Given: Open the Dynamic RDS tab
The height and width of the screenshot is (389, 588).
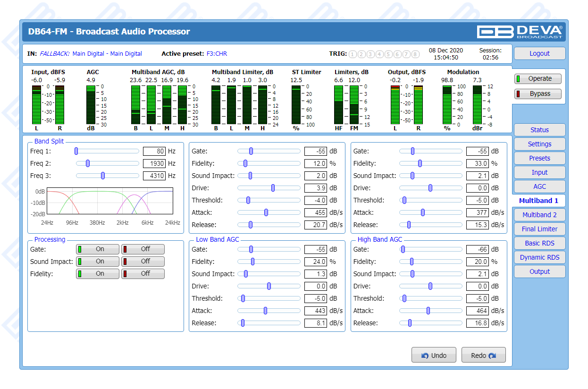Looking at the screenshot, I should pyautogui.click(x=539, y=257).
